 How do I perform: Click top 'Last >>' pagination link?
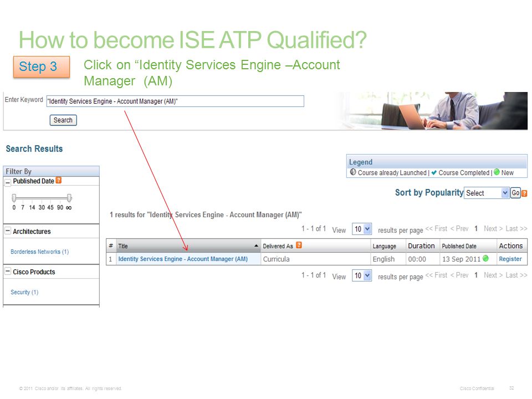tap(516, 229)
